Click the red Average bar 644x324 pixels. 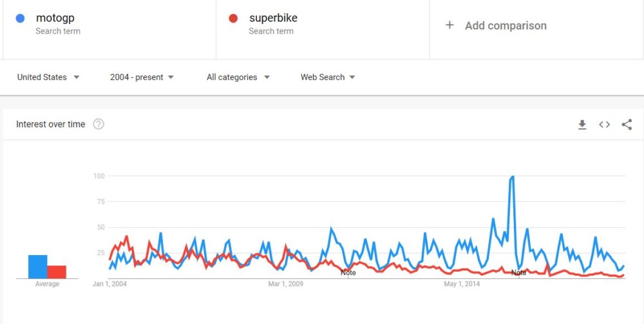pyautogui.click(x=57, y=272)
